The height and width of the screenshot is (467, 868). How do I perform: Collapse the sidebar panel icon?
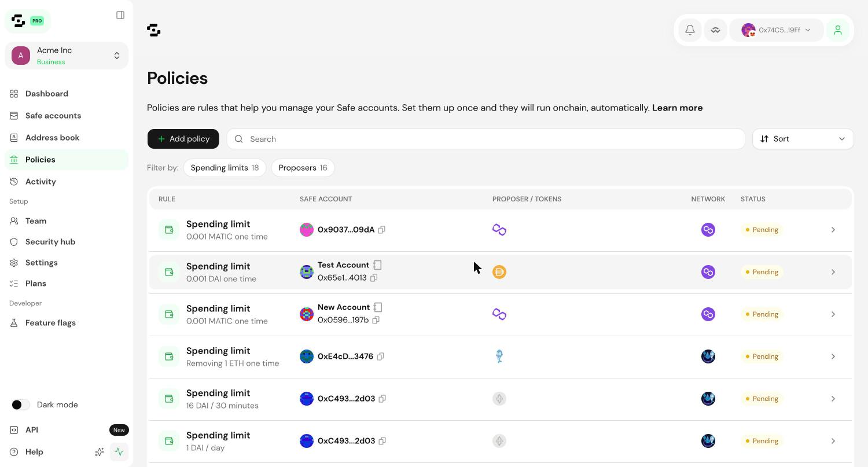pos(120,15)
